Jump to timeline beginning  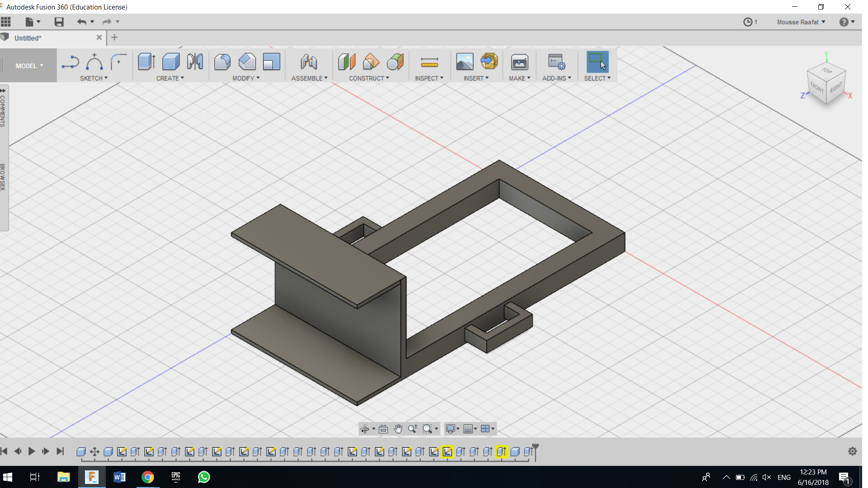click(4, 451)
